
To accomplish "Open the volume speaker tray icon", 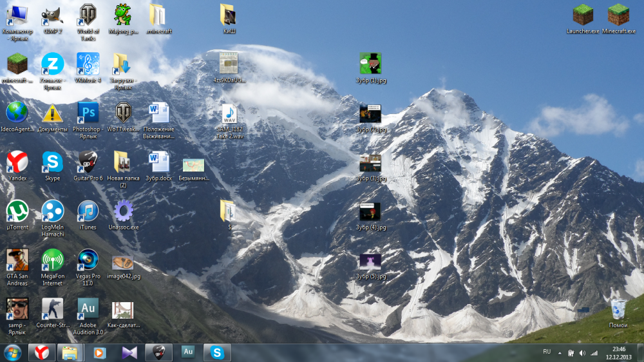I will pyautogui.click(x=582, y=353).
